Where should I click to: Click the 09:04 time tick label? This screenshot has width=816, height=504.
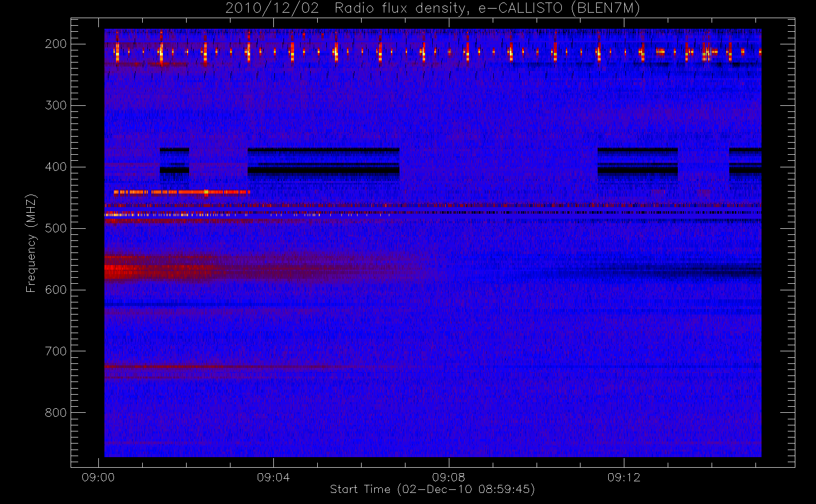273,477
